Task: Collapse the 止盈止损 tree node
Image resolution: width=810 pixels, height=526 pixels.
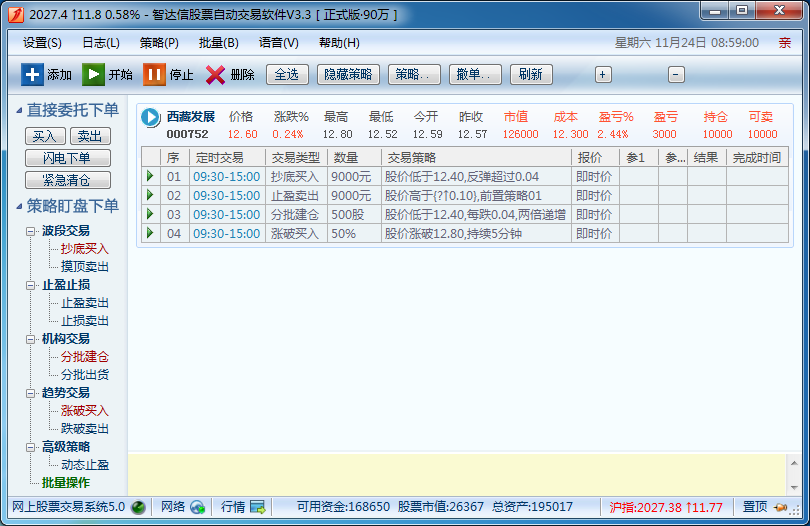Action: (30, 285)
